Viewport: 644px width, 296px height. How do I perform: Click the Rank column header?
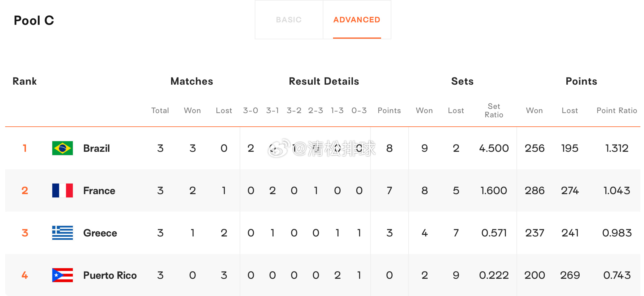pos(25,81)
